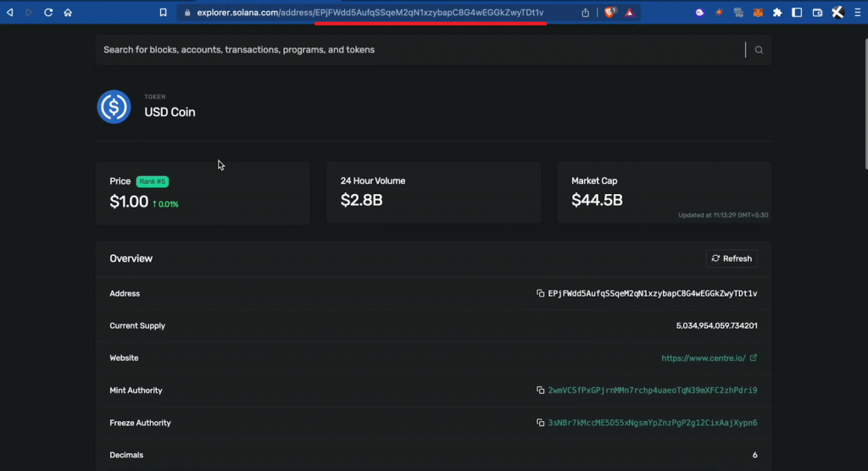Reload the Solana explorer page
Image resolution: width=868 pixels, height=471 pixels.
[x=48, y=12]
